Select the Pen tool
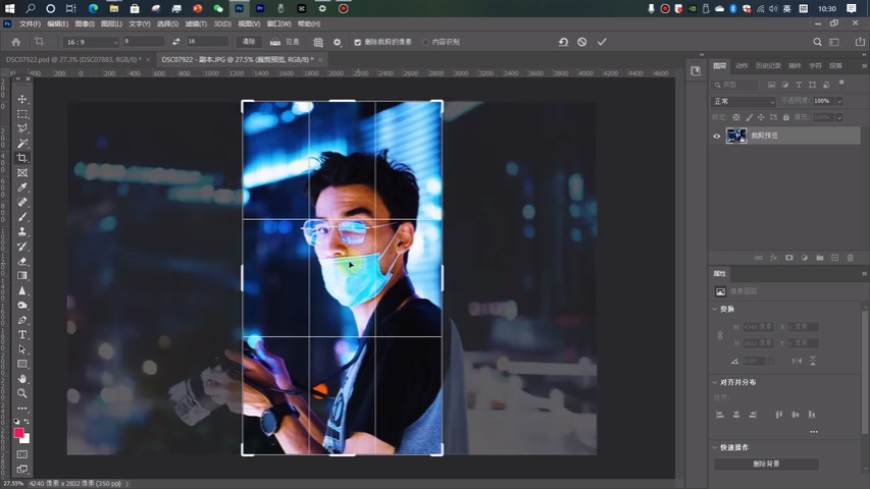Image resolution: width=870 pixels, height=489 pixels. [x=22, y=320]
